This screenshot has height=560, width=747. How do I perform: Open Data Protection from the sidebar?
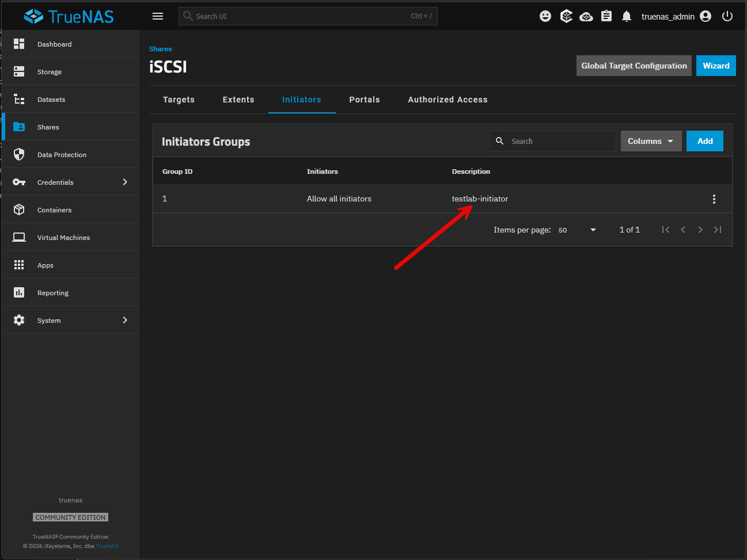[x=71, y=154]
